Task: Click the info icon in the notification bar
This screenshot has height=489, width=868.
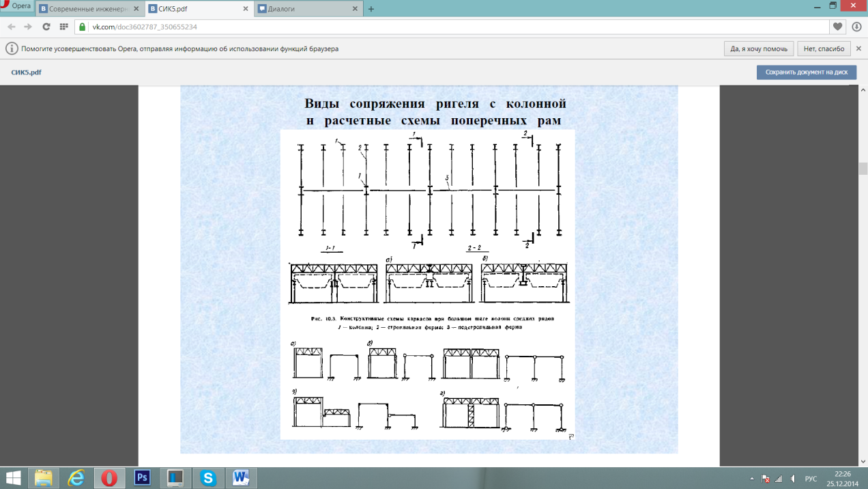Action: click(11, 48)
